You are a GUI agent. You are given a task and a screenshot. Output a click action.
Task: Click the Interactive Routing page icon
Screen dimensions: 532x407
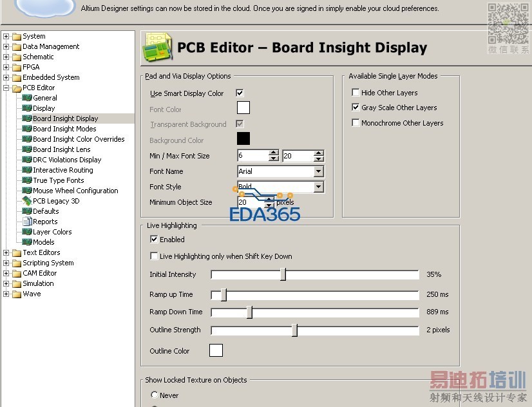pos(27,170)
